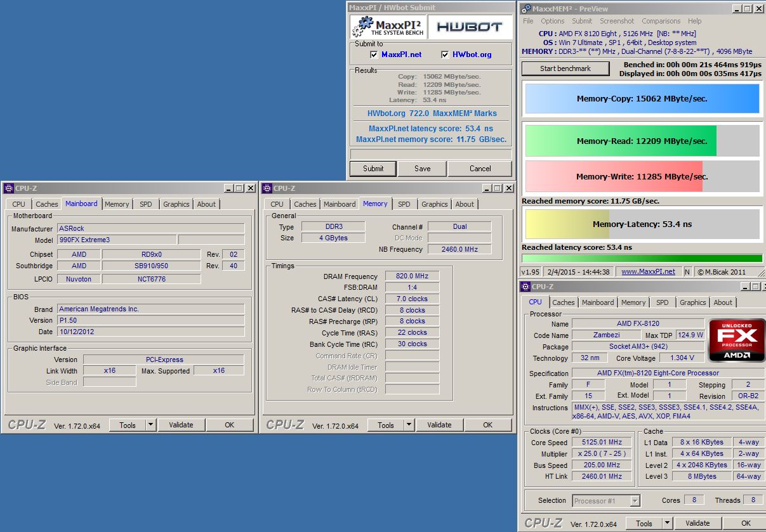This screenshot has width=766, height=532.
Task: Open the Screenshot menu in MaxxMEM²
Action: 617,21
